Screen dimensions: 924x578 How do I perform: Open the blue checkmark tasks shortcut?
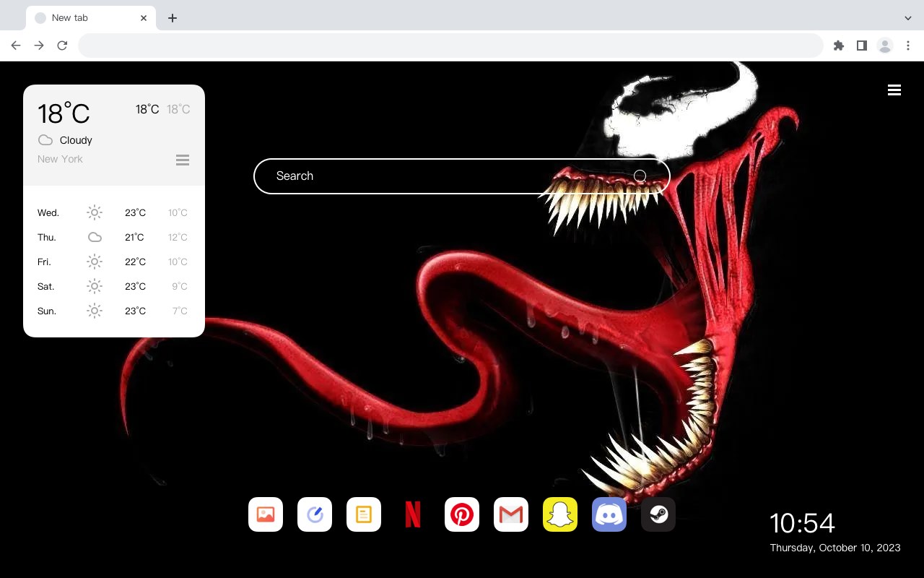click(x=315, y=514)
